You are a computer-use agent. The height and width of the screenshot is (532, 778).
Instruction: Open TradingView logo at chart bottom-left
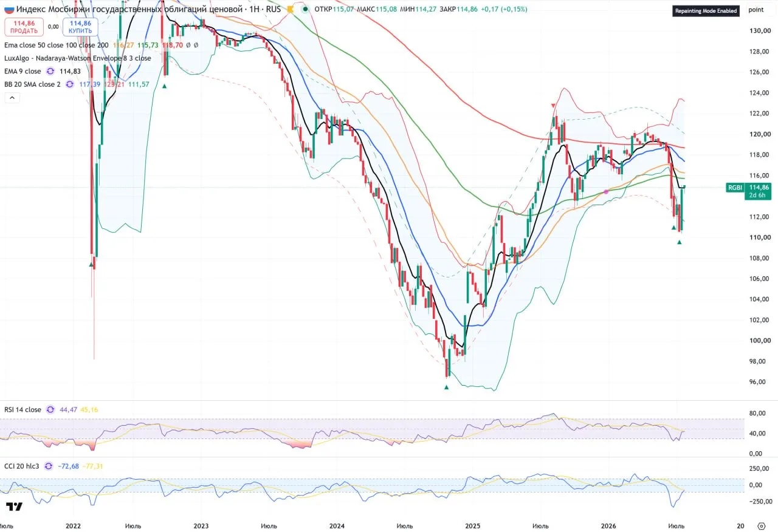tap(15, 507)
